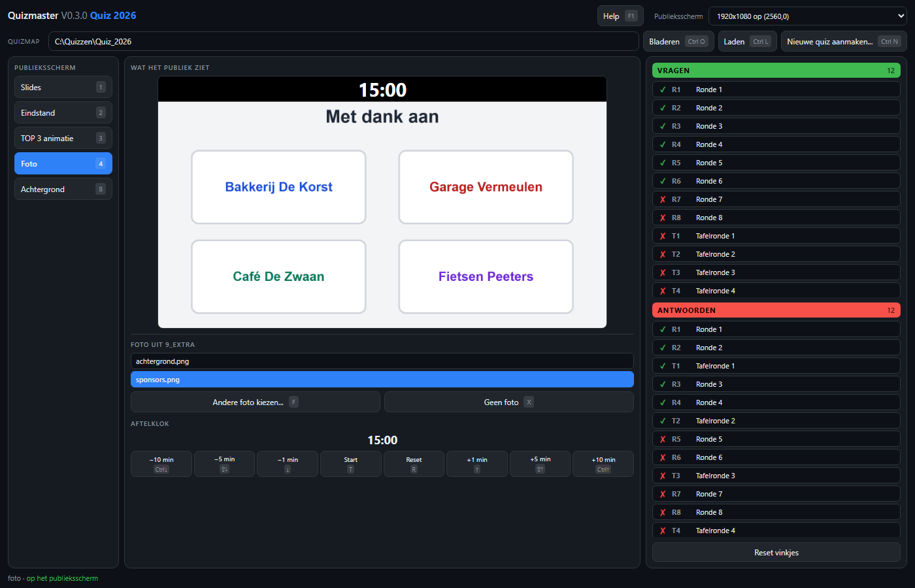Show the Eindstand on the audience screen
Image resolution: width=915 pixels, height=588 pixels.
63,112
